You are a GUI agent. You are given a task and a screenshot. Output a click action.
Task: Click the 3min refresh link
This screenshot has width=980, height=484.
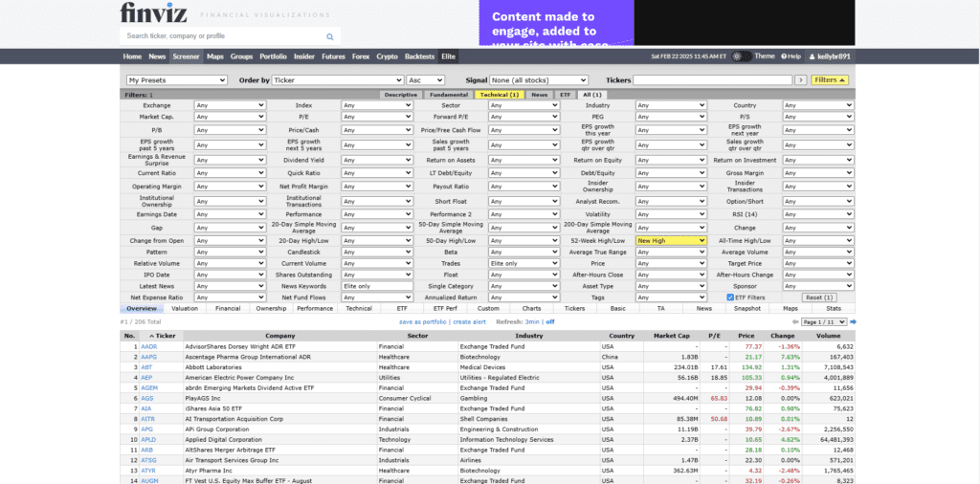pyautogui.click(x=532, y=322)
